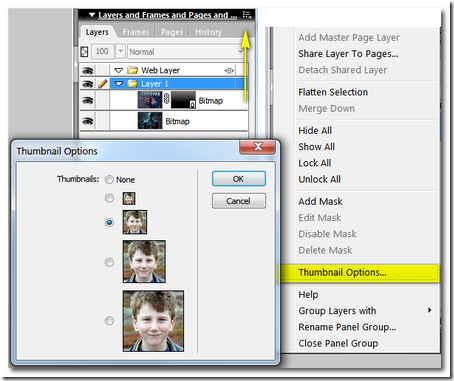Choose the smallest thumbnail size radio button
Image resolution: width=454 pixels, height=381 pixels.
(x=109, y=198)
